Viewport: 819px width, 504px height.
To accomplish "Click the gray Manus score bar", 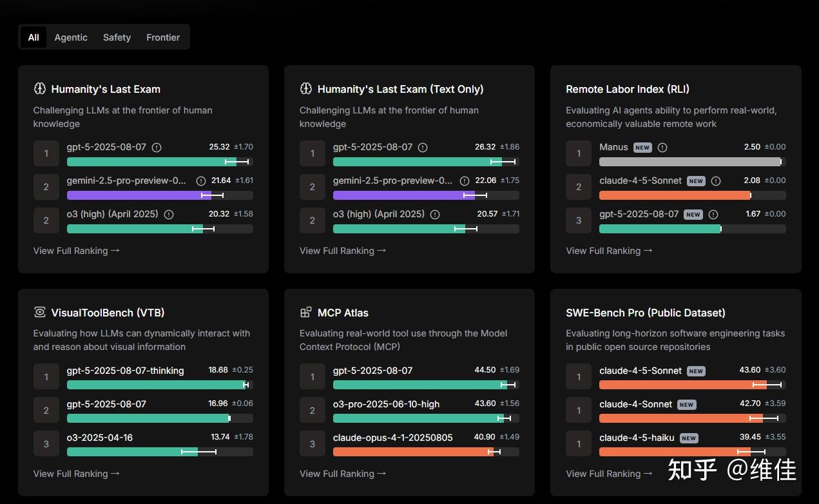I will (689, 162).
